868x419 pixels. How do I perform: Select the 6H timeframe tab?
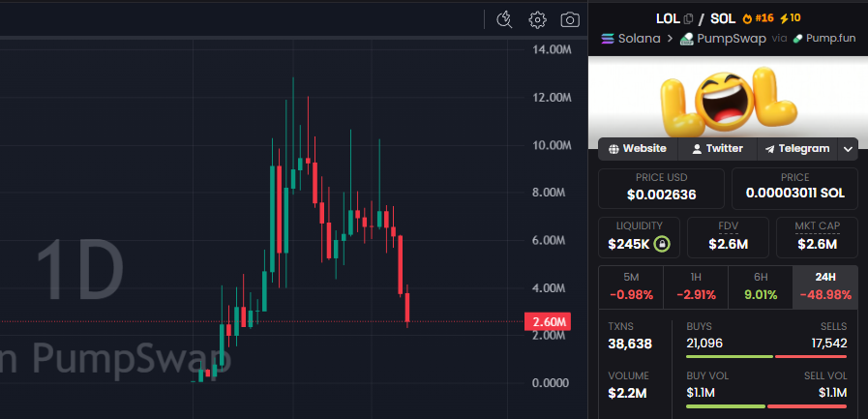point(761,287)
